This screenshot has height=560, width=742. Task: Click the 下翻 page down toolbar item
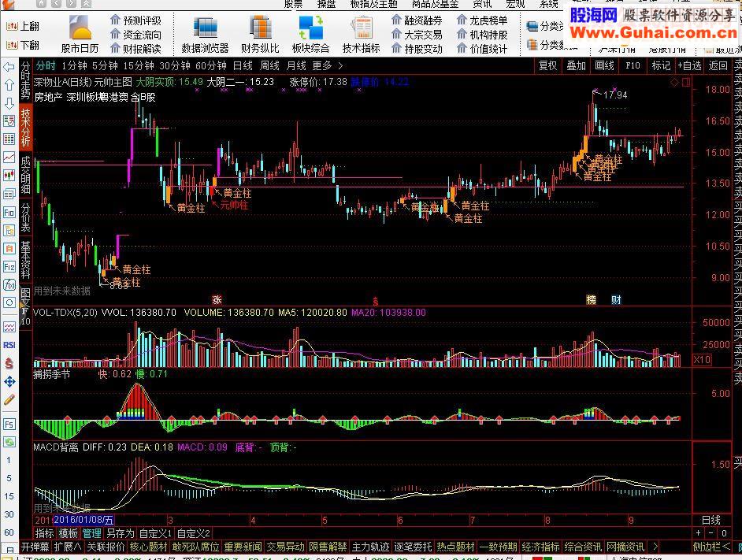tap(23, 46)
